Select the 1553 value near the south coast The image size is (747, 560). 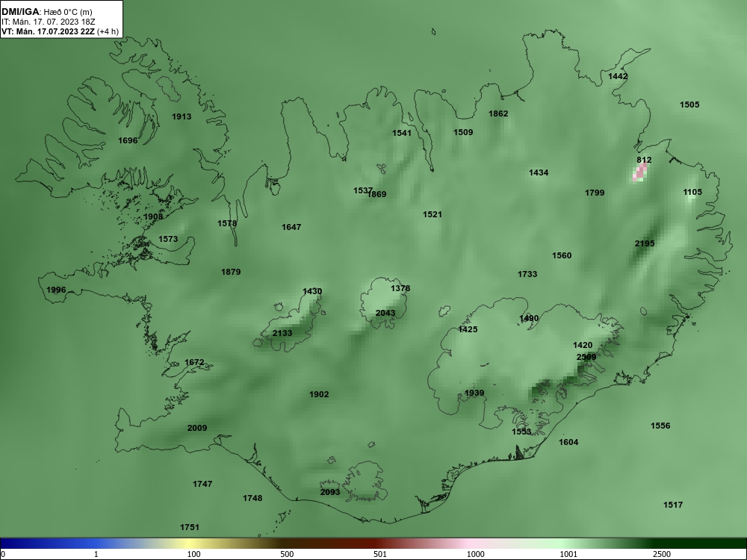[x=521, y=432]
